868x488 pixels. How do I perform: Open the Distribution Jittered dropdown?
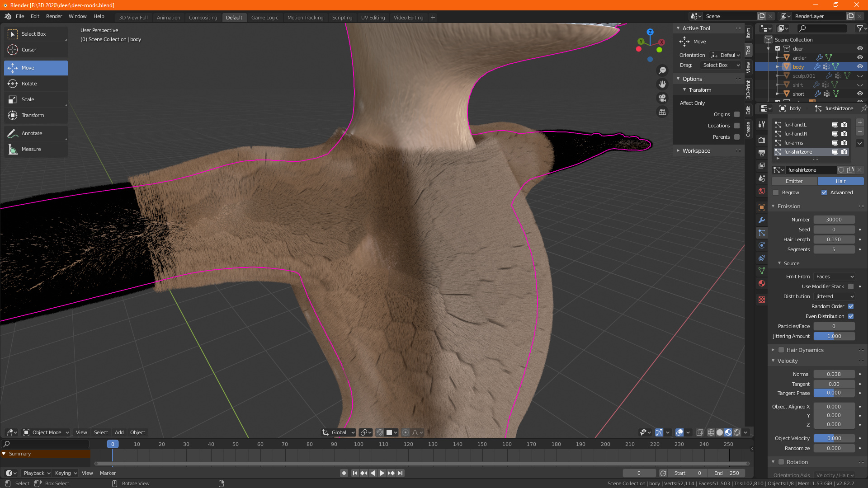(x=834, y=296)
